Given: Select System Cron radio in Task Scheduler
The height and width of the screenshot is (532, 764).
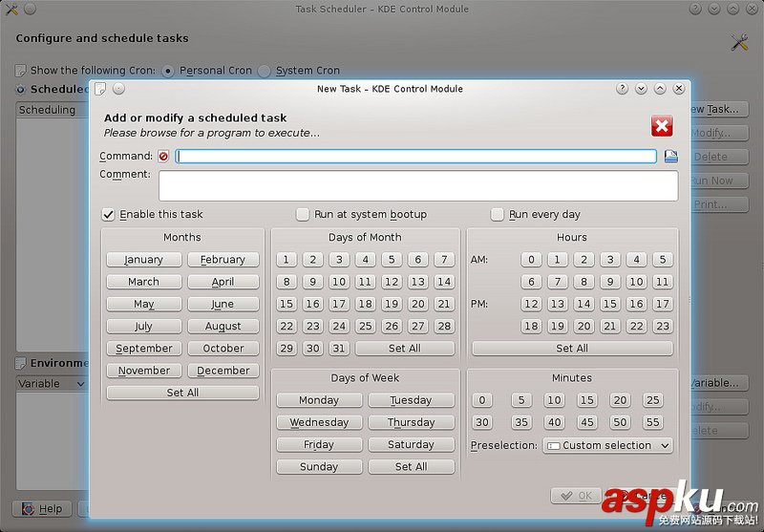Looking at the screenshot, I should pos(265,71).
